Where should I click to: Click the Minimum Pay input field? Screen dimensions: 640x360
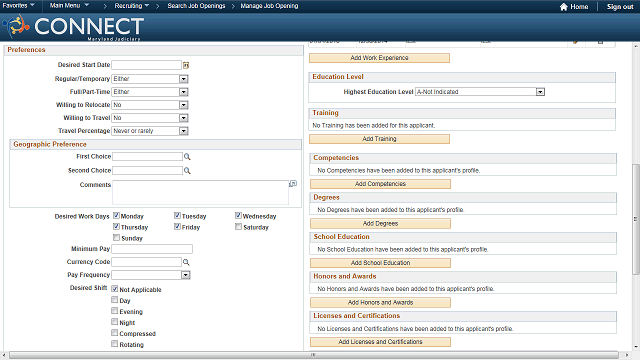(152, 249)
